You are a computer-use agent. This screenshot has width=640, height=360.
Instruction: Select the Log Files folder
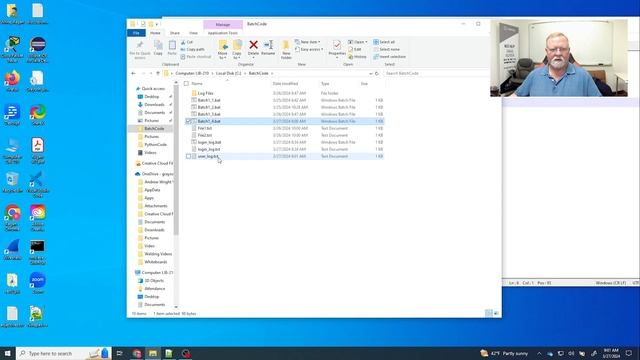(x=205, y=93)
